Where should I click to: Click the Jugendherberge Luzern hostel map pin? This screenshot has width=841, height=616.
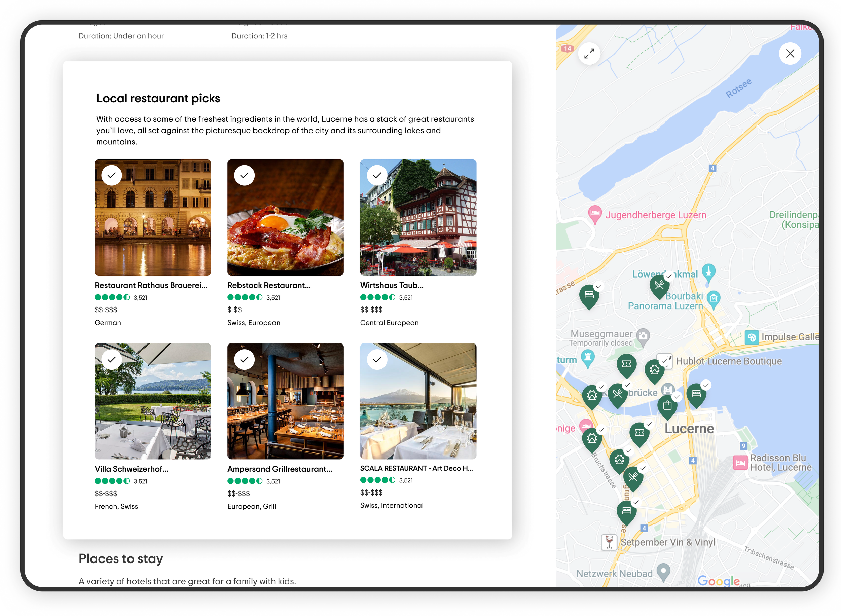595,214
